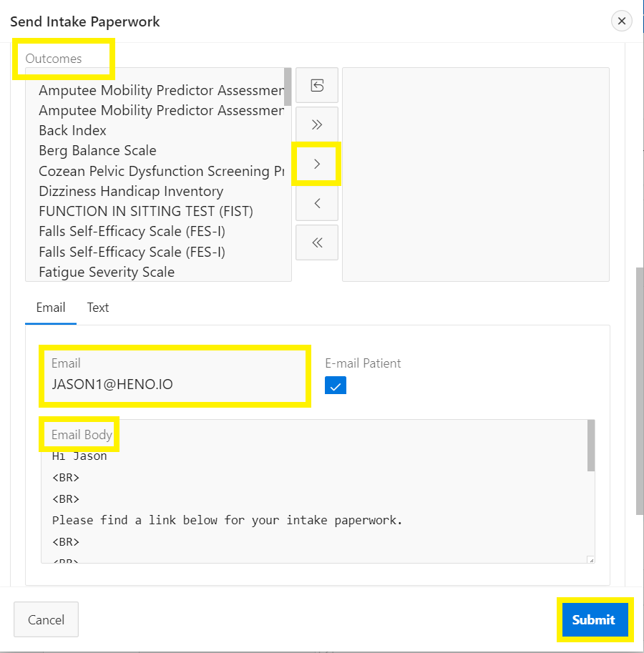Reset the outcomes shuttle selection
Viewport: 644px width, 653px height.
(316, 85)
